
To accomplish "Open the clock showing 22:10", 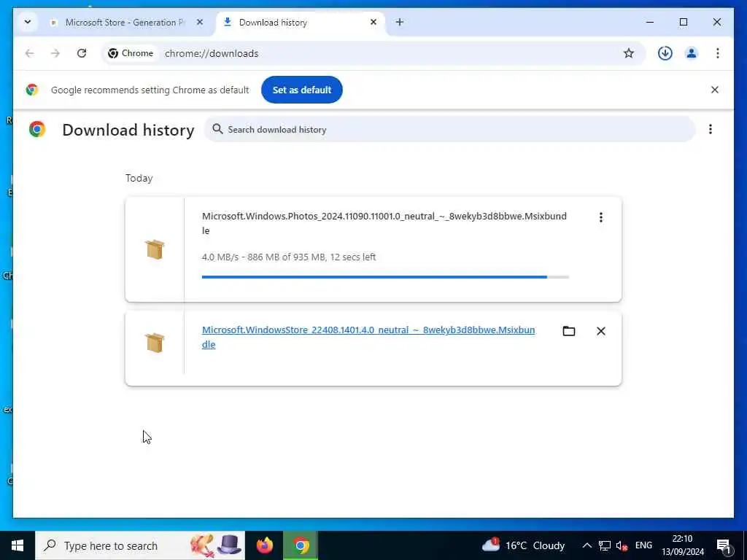I will coord(682,545).
